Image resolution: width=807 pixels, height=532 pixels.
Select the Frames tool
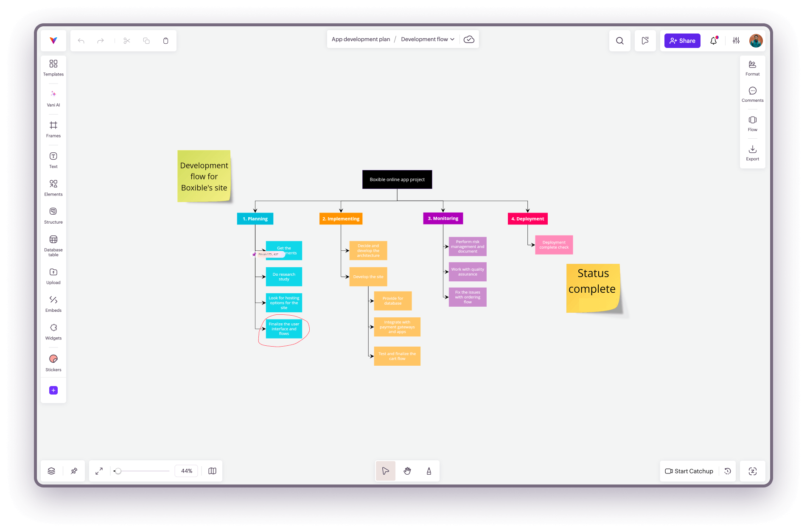[53, 129]
